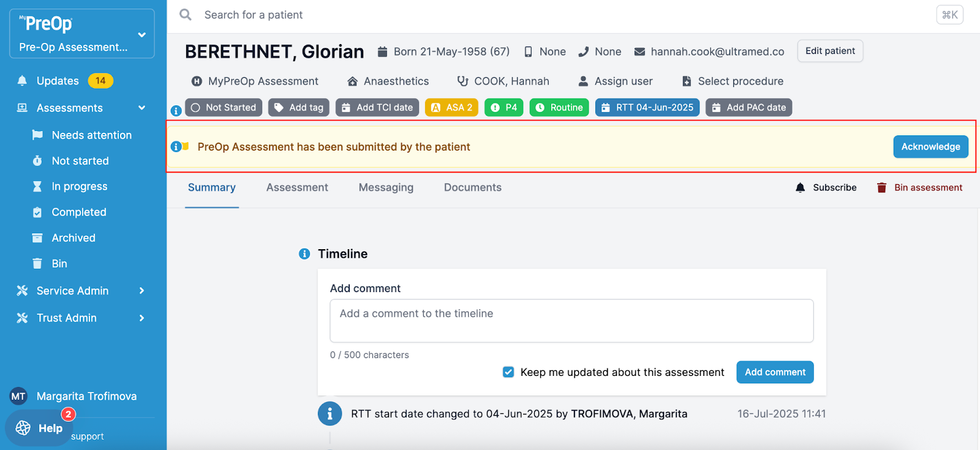This screenshot has width=980, height=450.
Task: Click the Not Started status tag
Action: coord(224,108)
